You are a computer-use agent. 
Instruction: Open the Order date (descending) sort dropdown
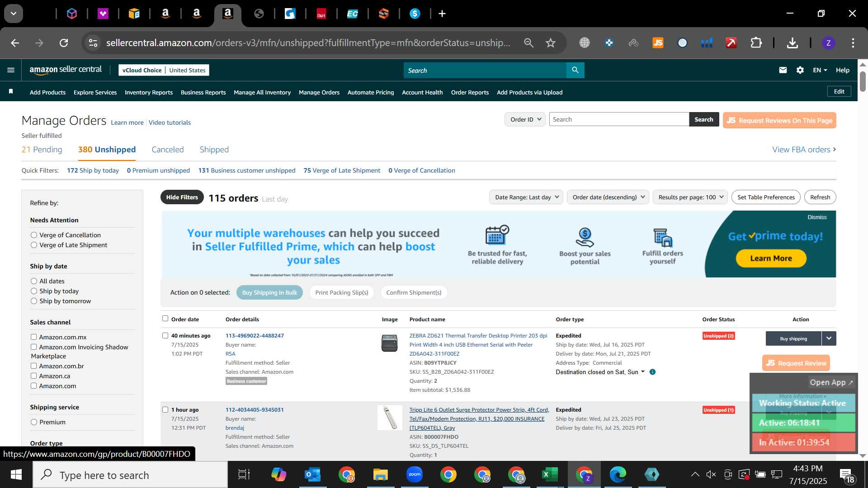[x=608, y=197]
